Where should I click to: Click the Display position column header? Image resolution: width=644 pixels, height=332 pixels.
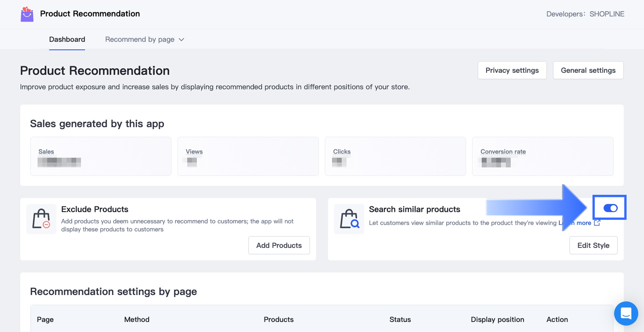click(497, 319)
